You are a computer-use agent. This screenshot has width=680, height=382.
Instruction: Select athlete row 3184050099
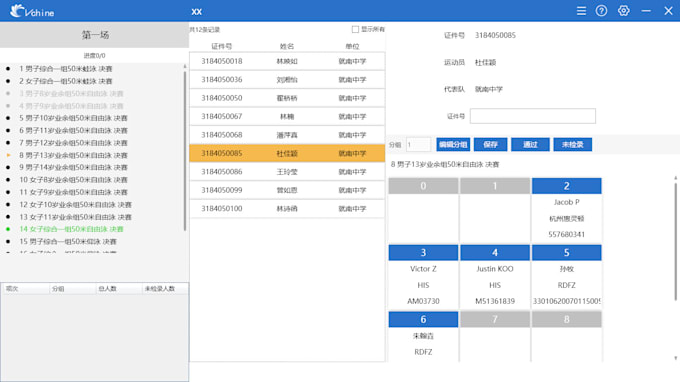coord(287,190)
